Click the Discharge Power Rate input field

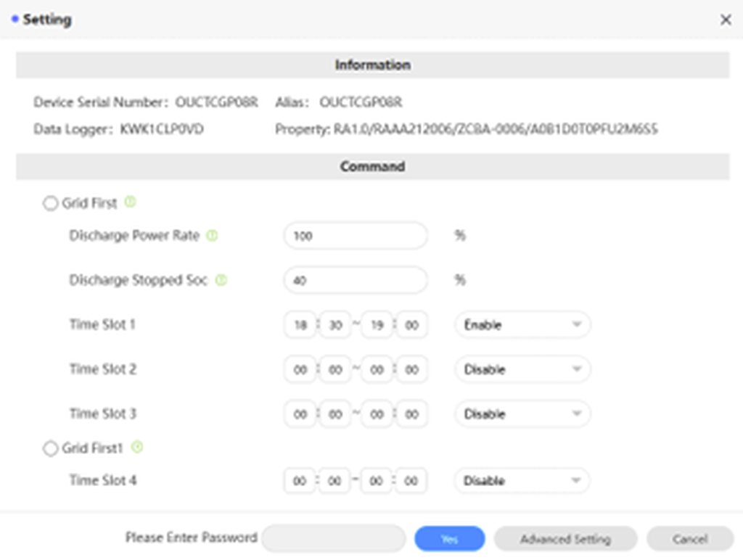[356, 236]
